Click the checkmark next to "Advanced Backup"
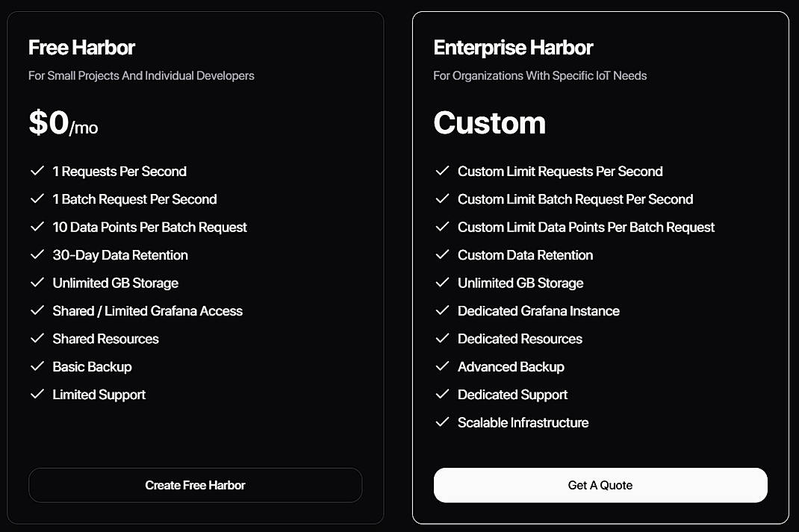 [x=442, y=366]
